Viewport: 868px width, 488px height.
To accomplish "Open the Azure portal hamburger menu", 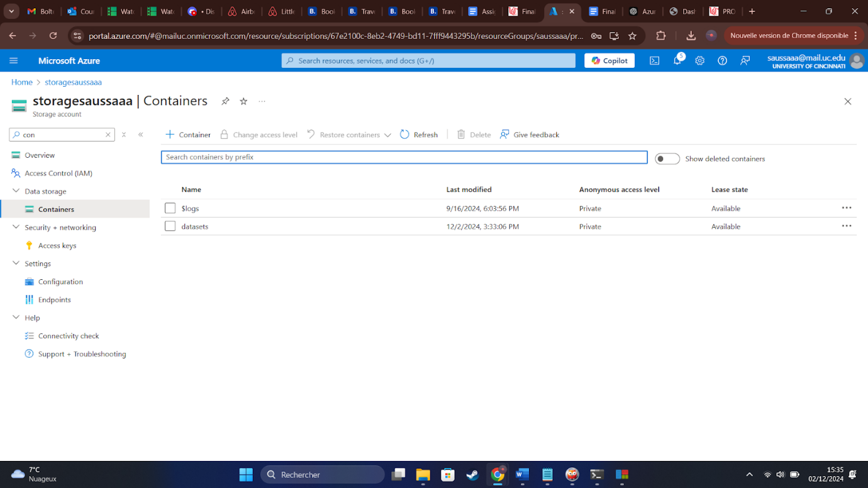I will 14,61.
